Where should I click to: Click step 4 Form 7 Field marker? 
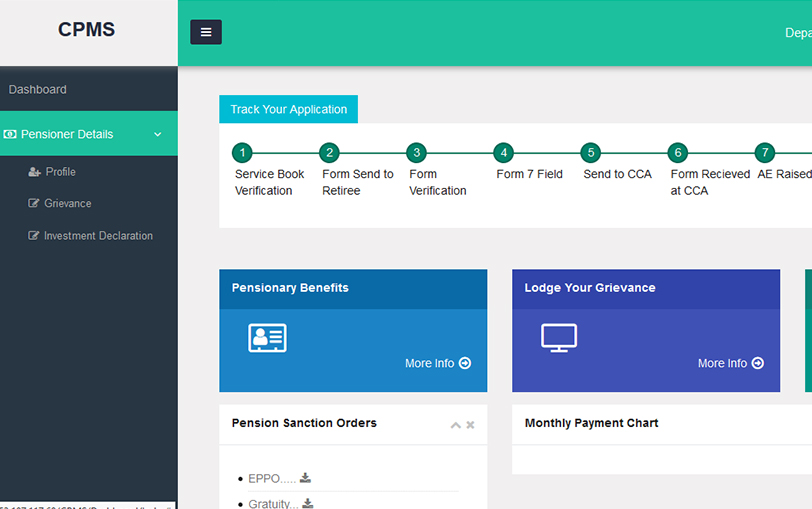point(503,153)
